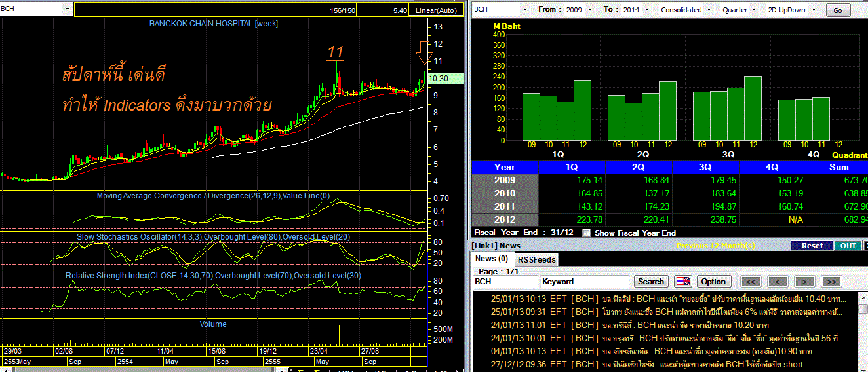
Task: Click the 4Q column header
Action: [x=772, y=167]
